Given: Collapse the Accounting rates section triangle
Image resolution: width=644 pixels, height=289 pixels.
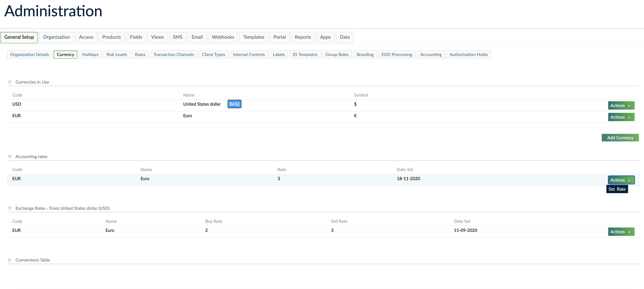Looking at the screenshot, I should coord(10,157).
